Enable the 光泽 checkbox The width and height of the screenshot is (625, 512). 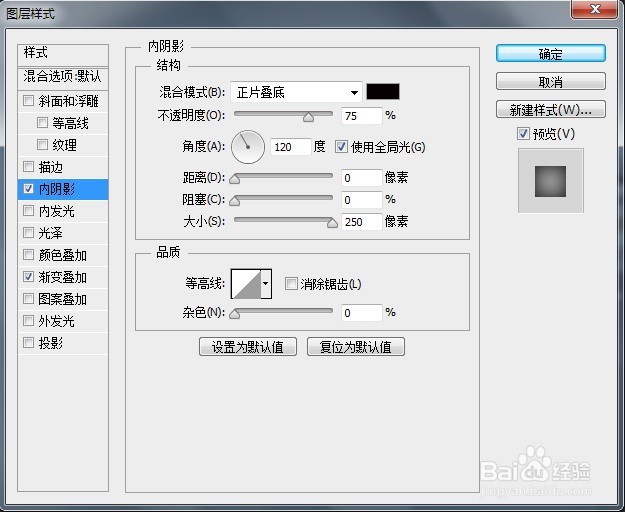pyautogui.click(x=28, y=232)
